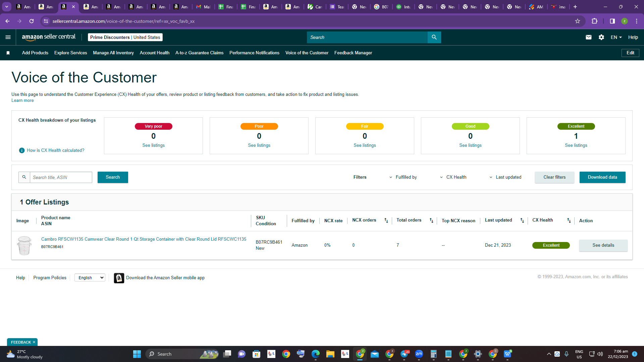Open the EN language dropdown

pyautogui.click(x=616, y=37)
